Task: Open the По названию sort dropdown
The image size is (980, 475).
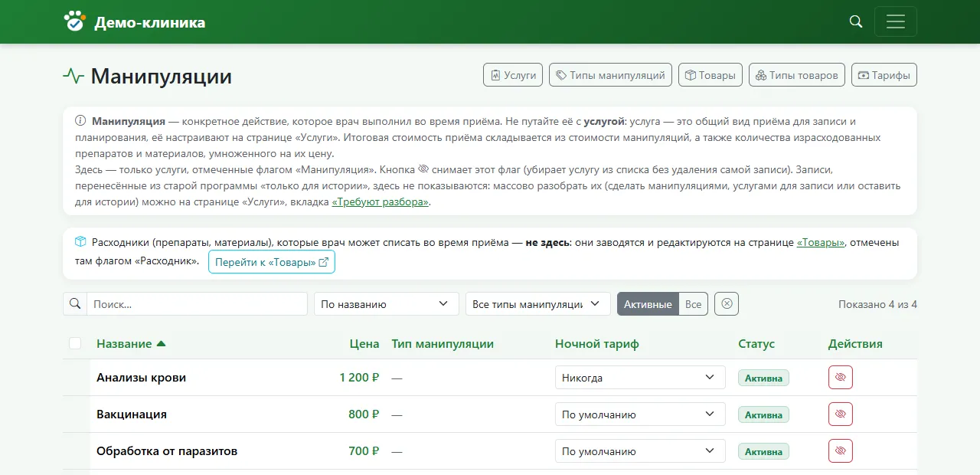Action: click(387, 304)
